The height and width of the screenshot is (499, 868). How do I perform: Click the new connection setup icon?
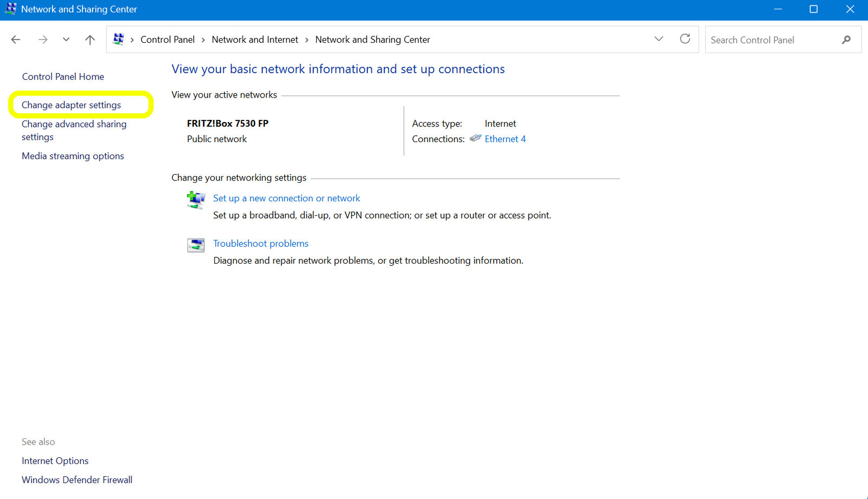196,200
